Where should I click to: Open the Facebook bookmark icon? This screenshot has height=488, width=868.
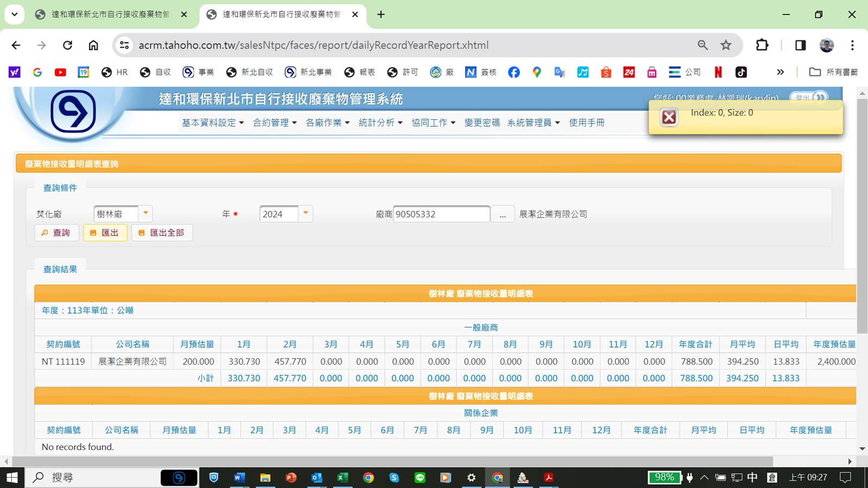[513, 72]
